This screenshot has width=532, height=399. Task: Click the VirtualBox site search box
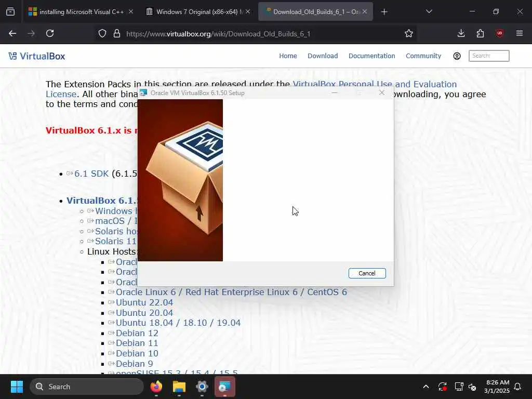[x=488, y=56]
